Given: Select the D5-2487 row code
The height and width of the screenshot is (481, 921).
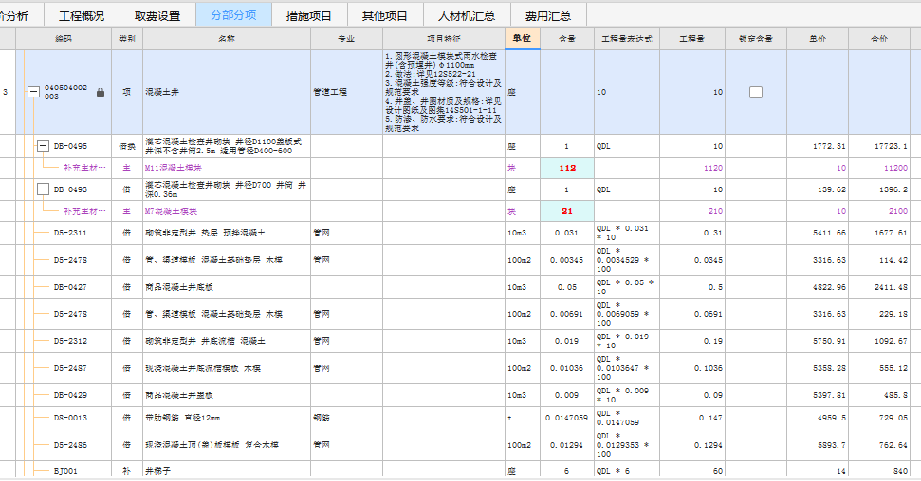Looking at the screenshot, I should tap(70, 368).
